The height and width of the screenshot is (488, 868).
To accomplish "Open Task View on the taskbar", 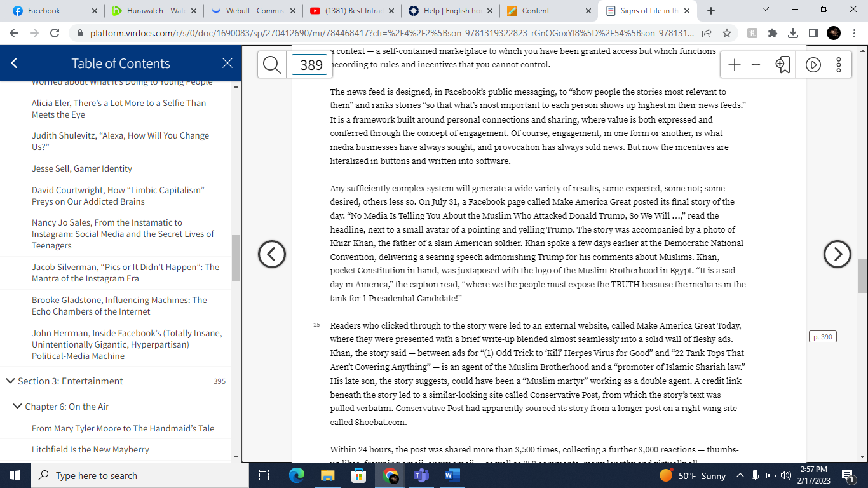I will pos(265,475).
